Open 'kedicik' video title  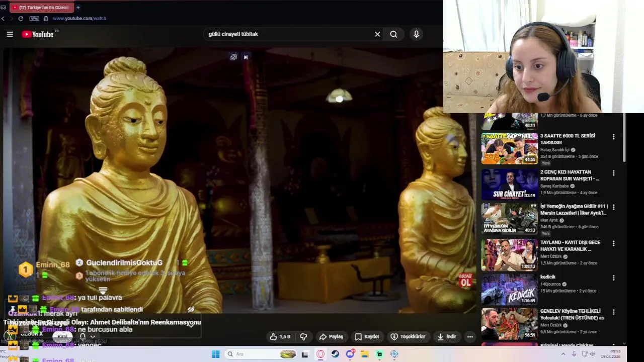click(548, 277)
